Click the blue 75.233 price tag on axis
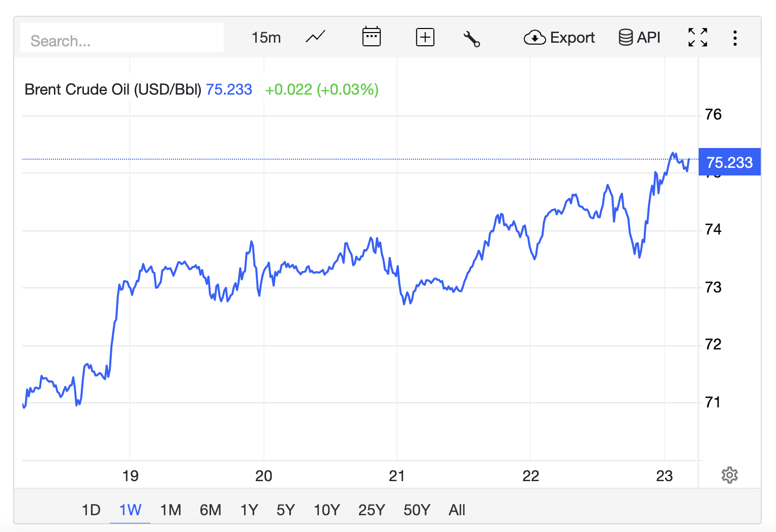776x532 pixels. click(x=730, y=162)
